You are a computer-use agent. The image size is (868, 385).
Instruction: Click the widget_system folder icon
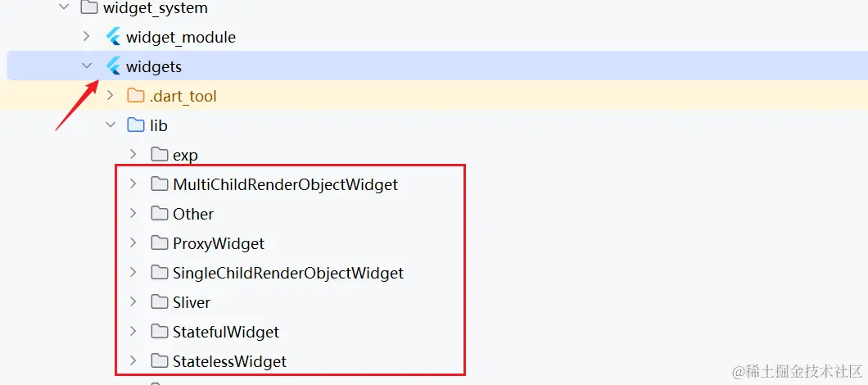pyautogui.click(x=89, y=8)
